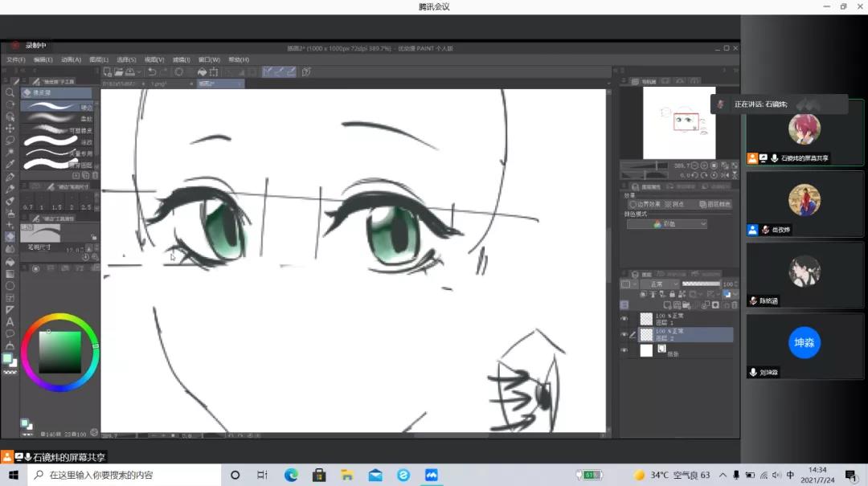Select the magnifier zoom tool

click(10, 92)
